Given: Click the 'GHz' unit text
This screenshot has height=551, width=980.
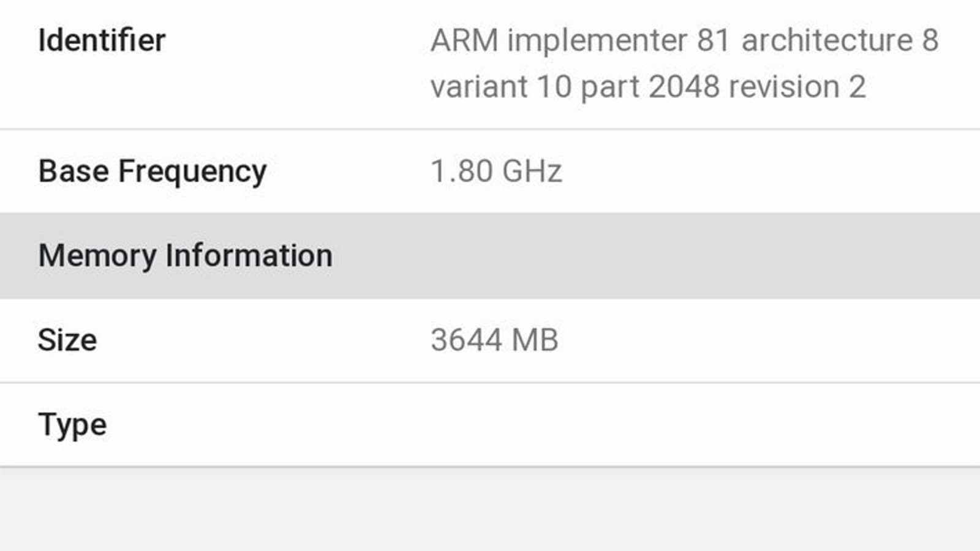Looking at the screenshot, I should pyautogui.click(x=532, y=171).
